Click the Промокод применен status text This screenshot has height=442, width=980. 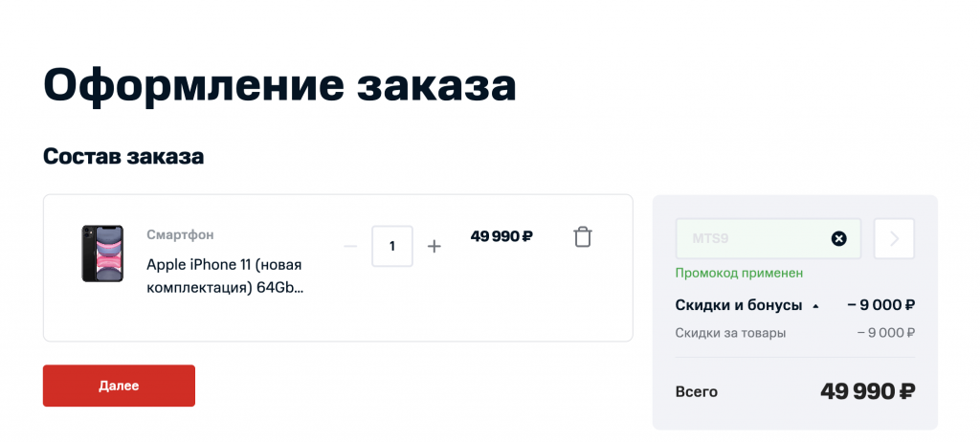[x=739, y=273]
